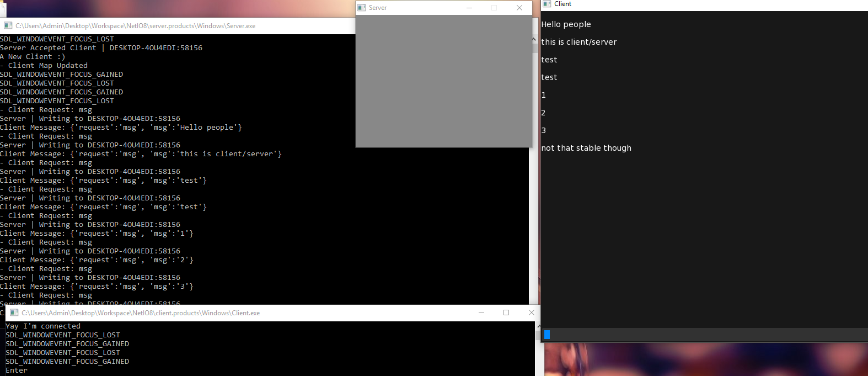Click the 'Hello people' chat message
The image size is (868, 376).
pyautogui.click(x=566, y=24)
